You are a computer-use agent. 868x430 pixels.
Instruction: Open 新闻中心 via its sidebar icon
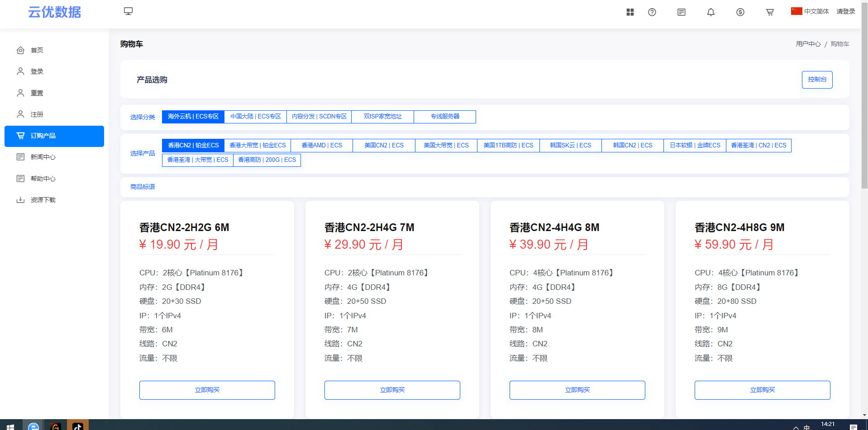point(20,157)
